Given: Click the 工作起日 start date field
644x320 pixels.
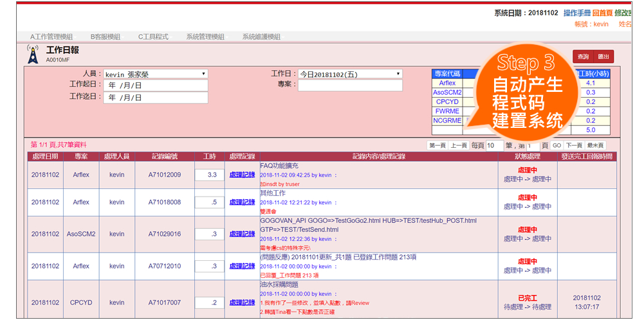Looking at the screenshot, I should click(155, 86).
